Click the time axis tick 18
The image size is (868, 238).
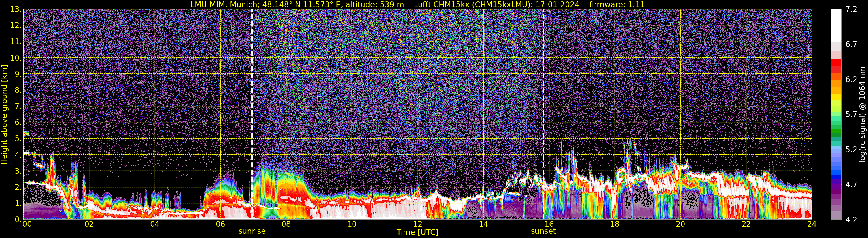click(x=614, y=224)
